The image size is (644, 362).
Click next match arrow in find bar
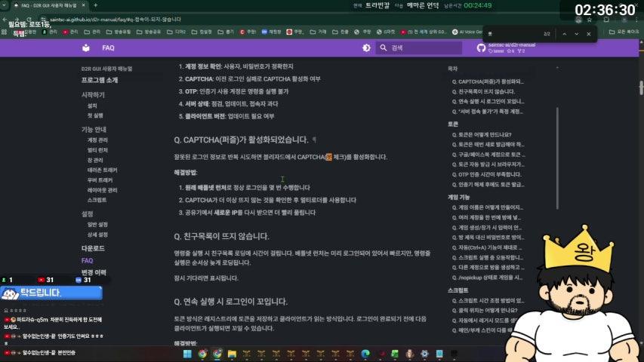coord(577,34)
